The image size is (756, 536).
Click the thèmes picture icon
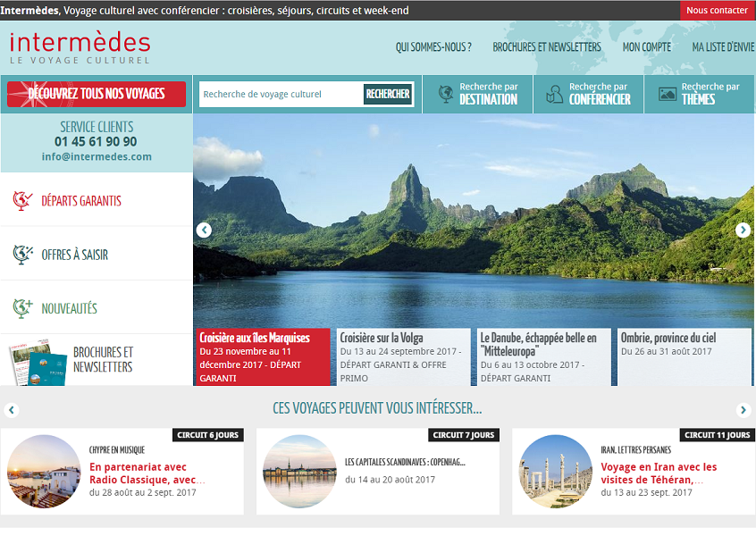(668, 94)
